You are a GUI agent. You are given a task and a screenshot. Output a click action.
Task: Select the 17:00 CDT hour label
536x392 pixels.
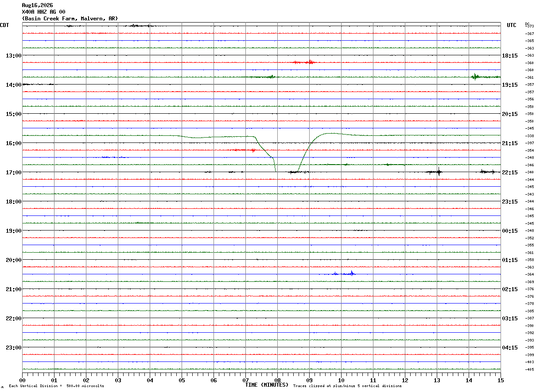(x=14, y=172)
